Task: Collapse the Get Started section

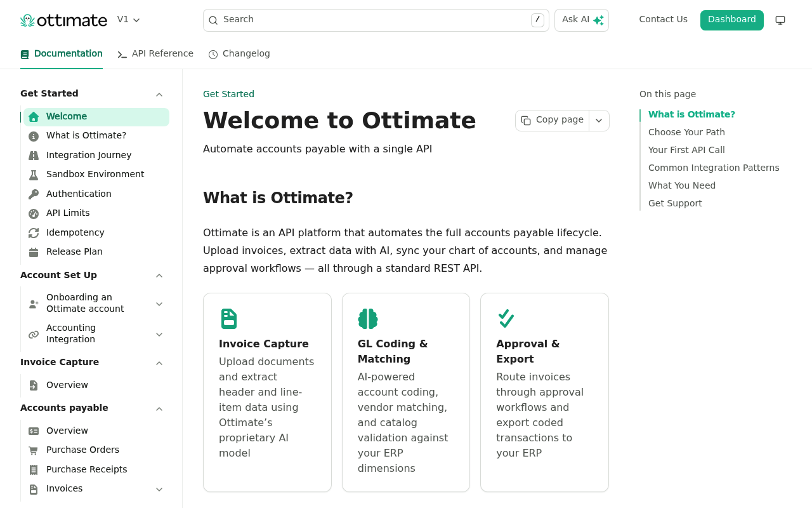Action: 159,94
